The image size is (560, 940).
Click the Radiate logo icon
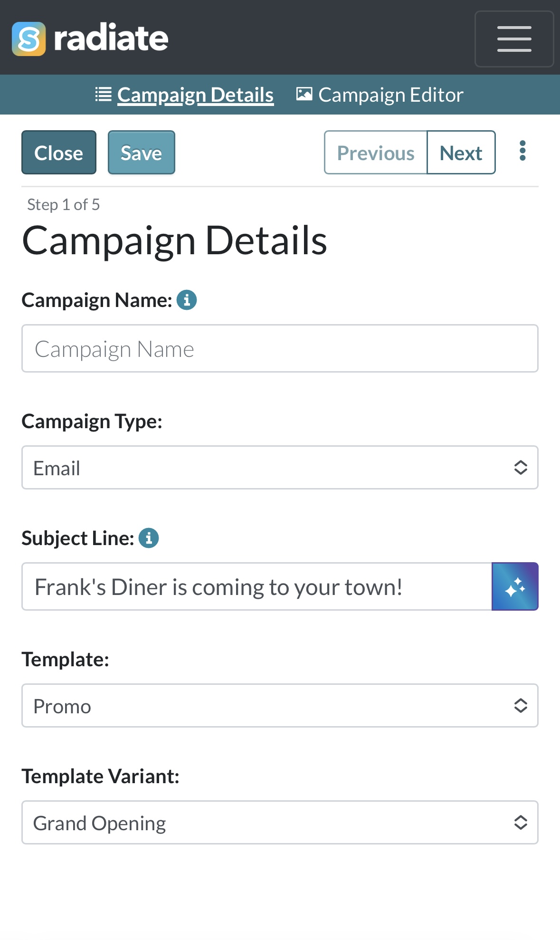28,38
